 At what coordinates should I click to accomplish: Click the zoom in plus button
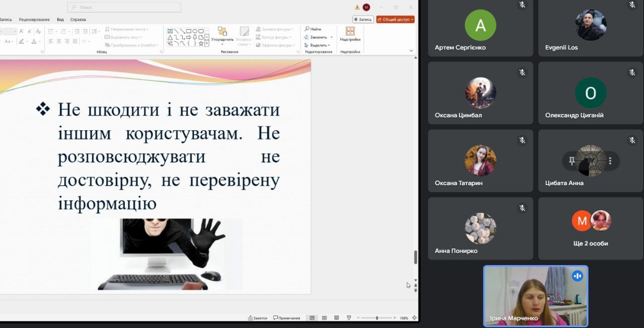pyautogui.click(x=394, y=318)
